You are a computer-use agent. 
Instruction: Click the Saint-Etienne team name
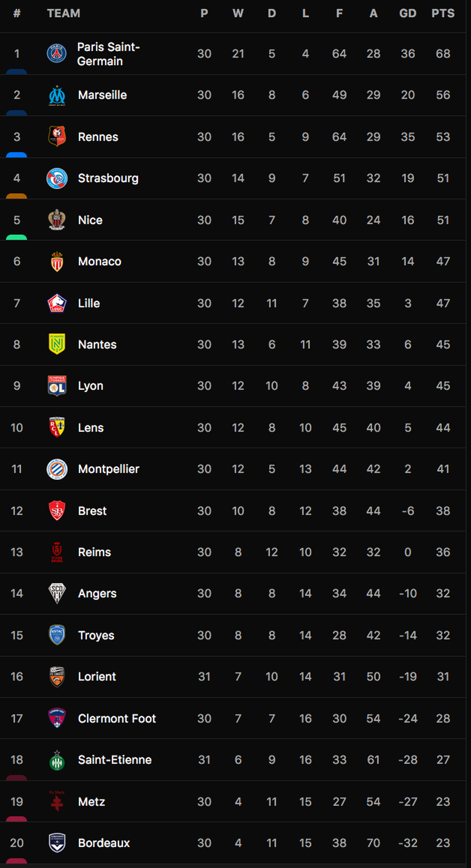point(115,760)
